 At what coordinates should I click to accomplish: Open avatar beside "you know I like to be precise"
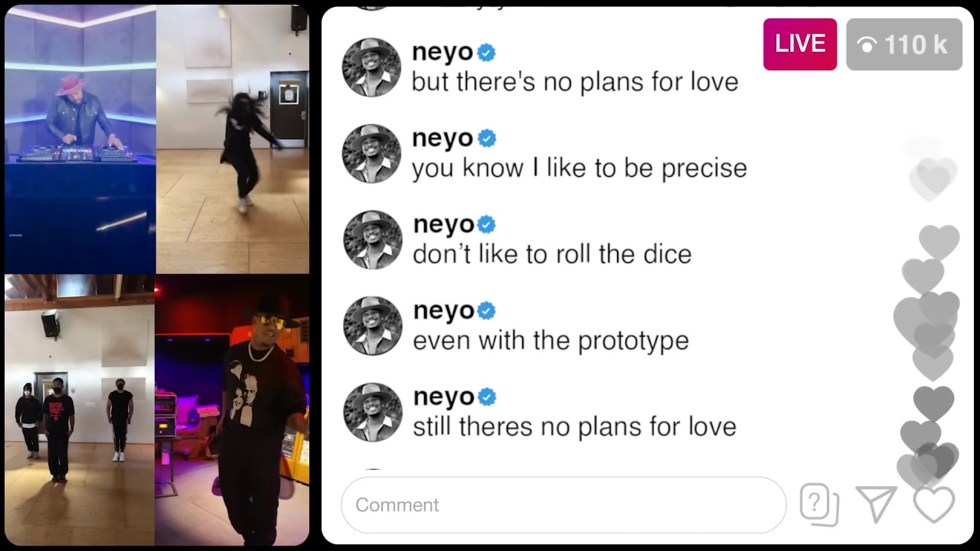pos(371,154)
